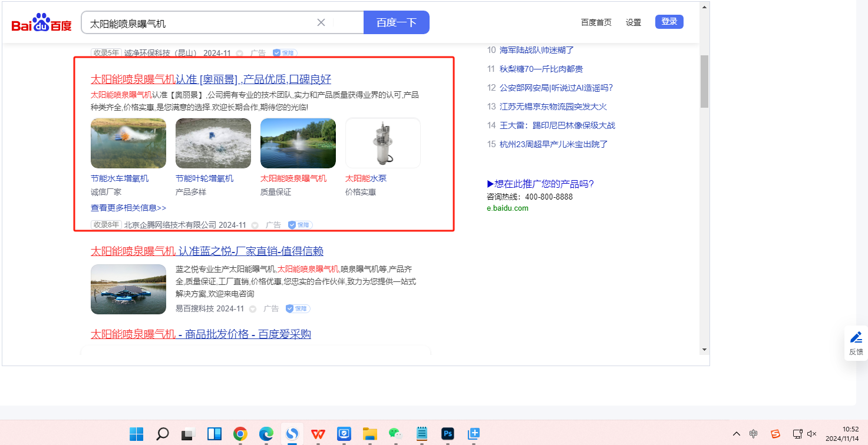Viewport: 868px width, 445px height.
Task: Clear the search box with the X icon
Action: [321, 23]
